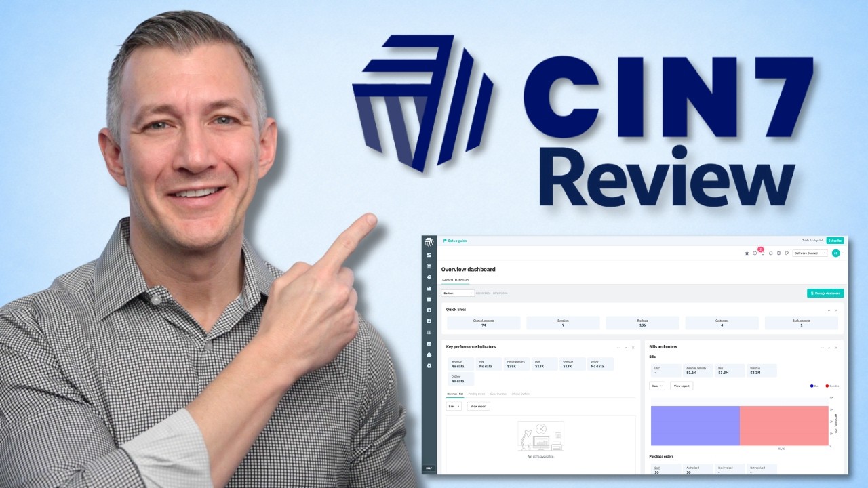Click the heart feedback icon in top bar
This screenshot has width=868, height=488.
coord(787,253)
